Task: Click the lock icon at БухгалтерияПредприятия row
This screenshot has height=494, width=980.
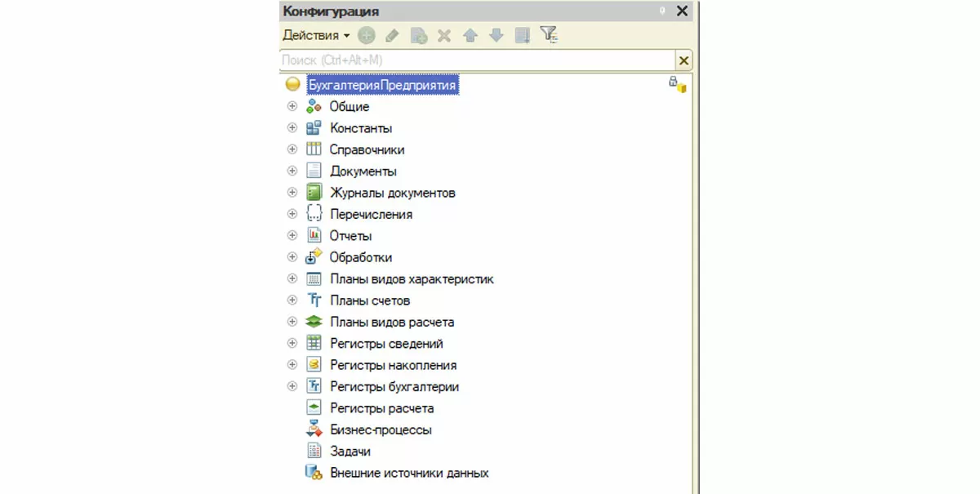Action: [677, 84]
